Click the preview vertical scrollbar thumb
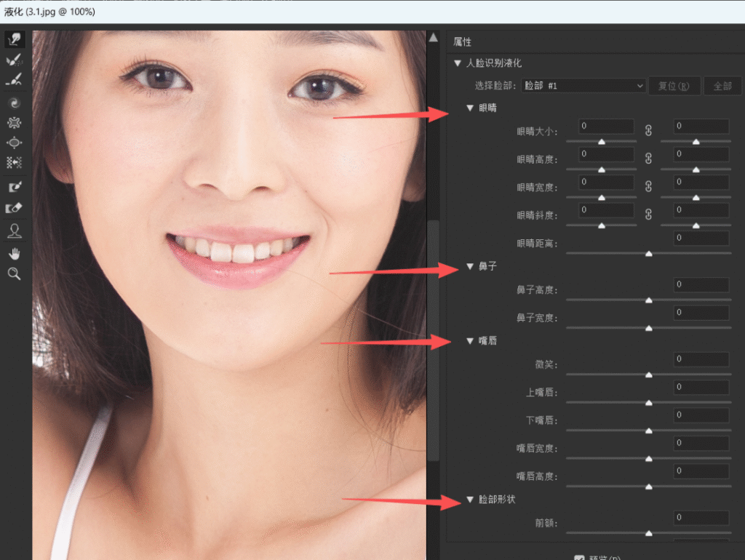 434,341
